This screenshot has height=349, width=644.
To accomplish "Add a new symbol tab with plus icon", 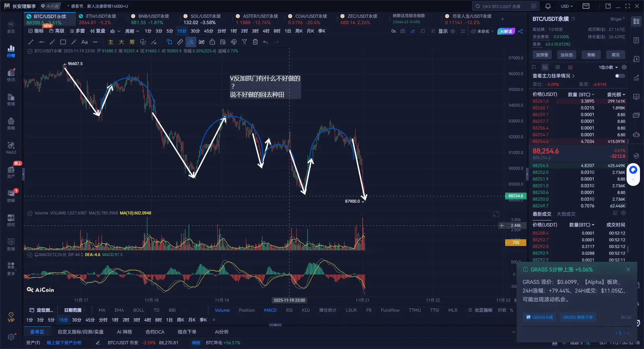I will [502, 19].
